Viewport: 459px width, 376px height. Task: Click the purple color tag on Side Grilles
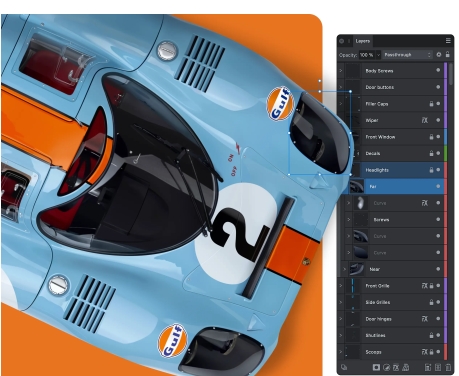pos(446,302)
